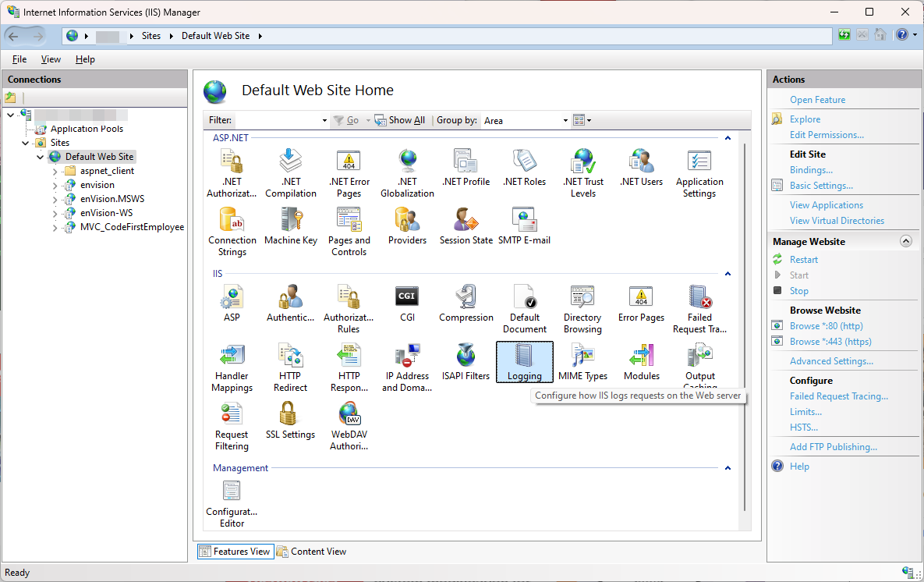Image resolution: width=924 pixels, height=582 pixels.
Task: Open Directory Browsing feature
Action: coord(582,309)
